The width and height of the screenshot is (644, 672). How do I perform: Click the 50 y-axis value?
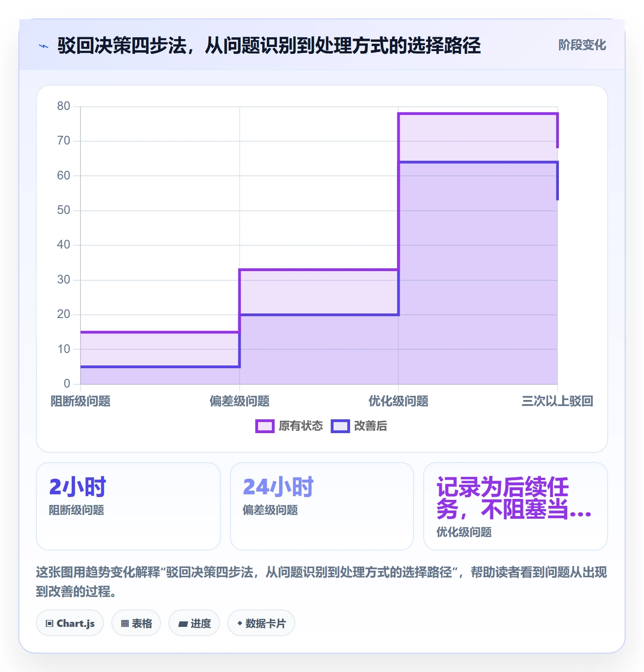click(63, 210)
